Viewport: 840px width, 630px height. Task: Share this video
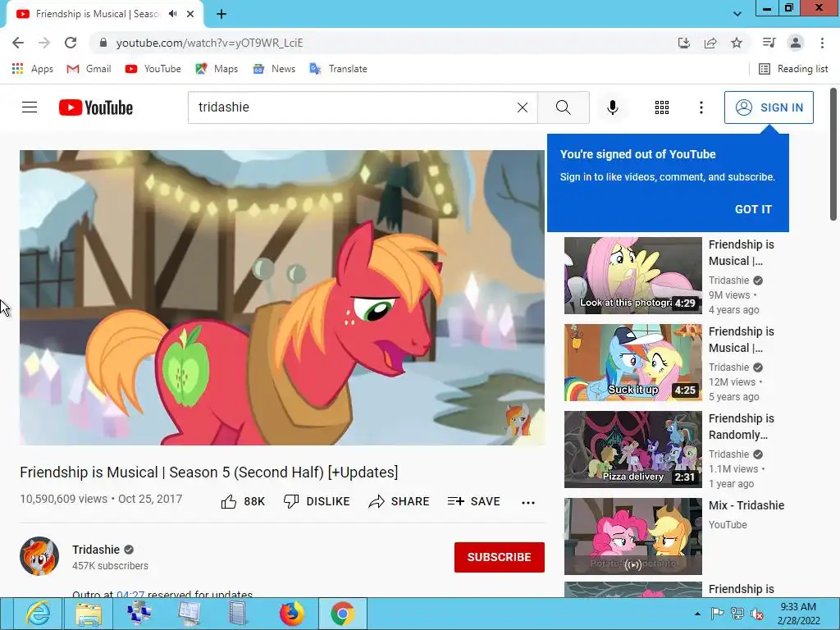(399, 501)
